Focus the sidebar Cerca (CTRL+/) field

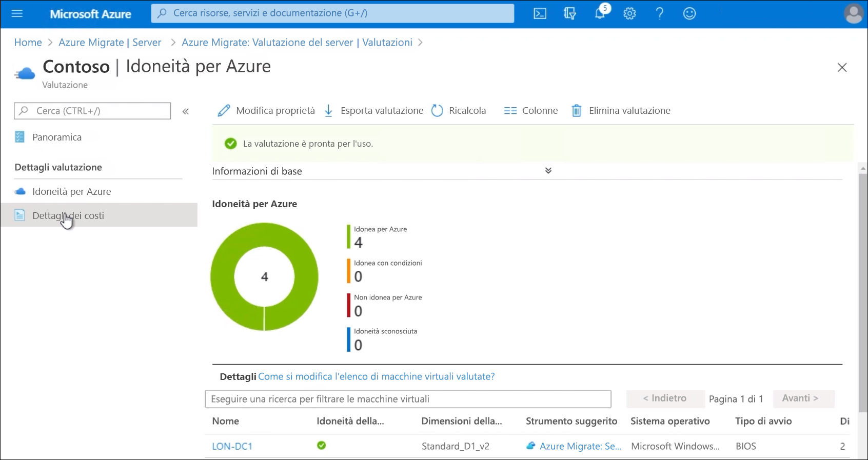[x=92, y=111]
